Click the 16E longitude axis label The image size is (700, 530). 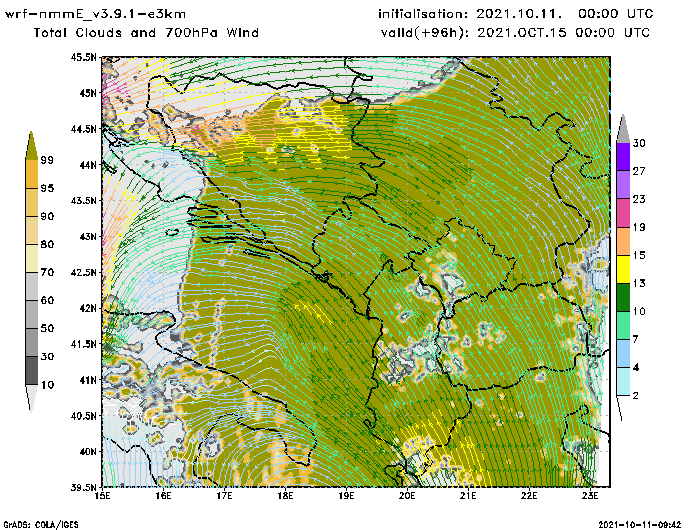(163, 496)
